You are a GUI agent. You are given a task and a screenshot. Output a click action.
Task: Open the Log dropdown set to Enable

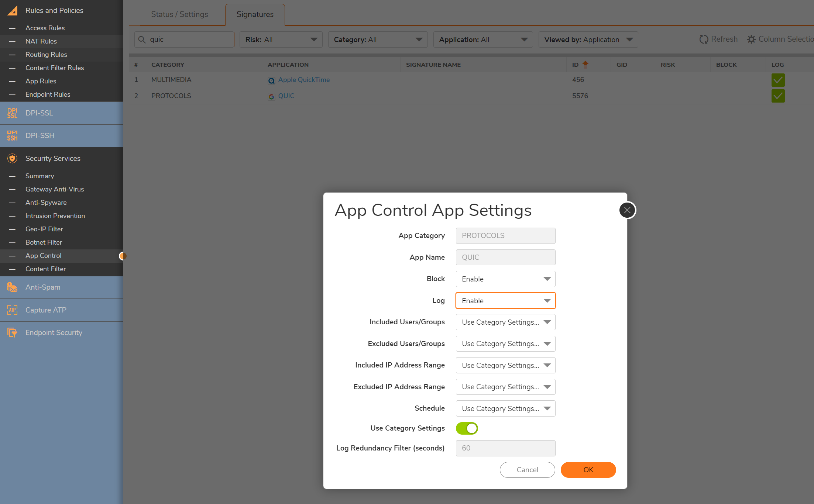coord(505,301)
